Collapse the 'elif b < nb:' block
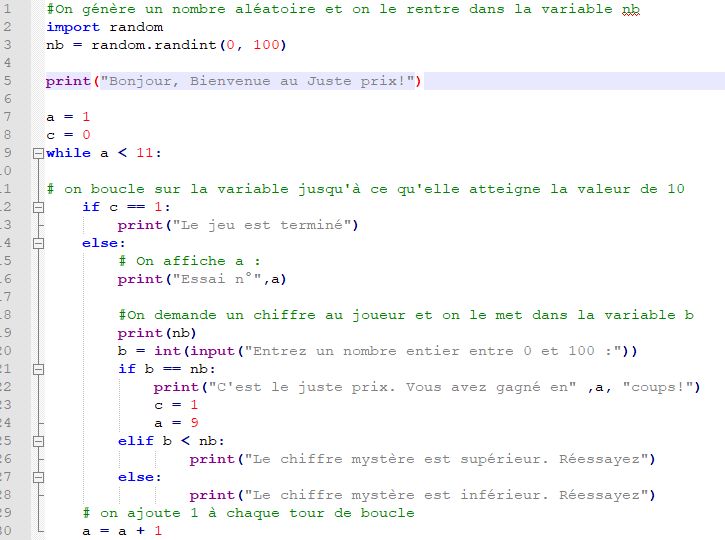 [x=38, y=441]
